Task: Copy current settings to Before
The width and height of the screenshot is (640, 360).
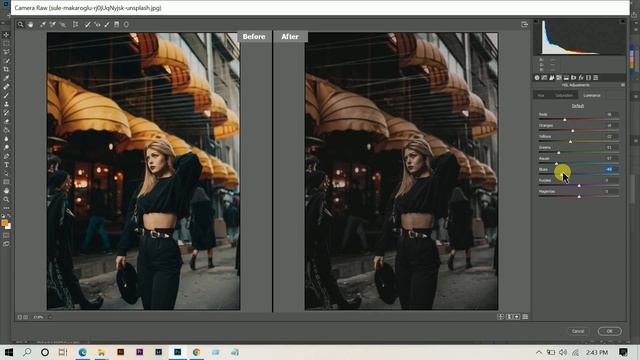Action: coord(517,317)
